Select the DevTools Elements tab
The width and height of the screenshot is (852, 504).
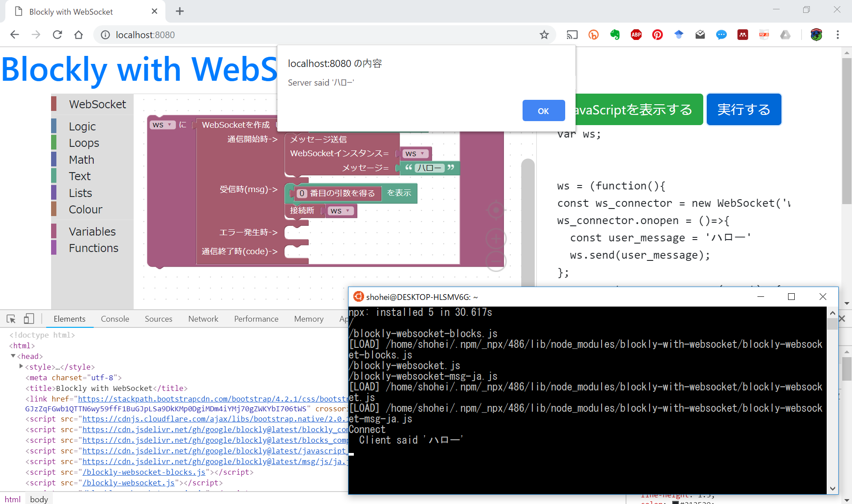(x=69, y=319)
